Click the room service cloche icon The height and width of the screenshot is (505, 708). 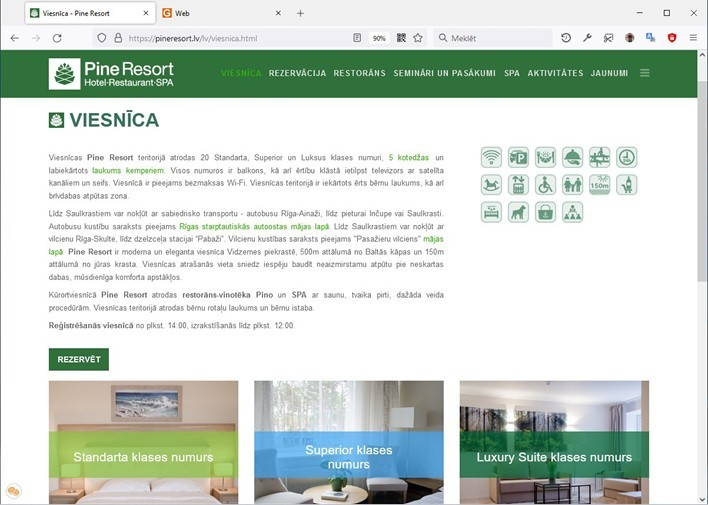point(573,158)
